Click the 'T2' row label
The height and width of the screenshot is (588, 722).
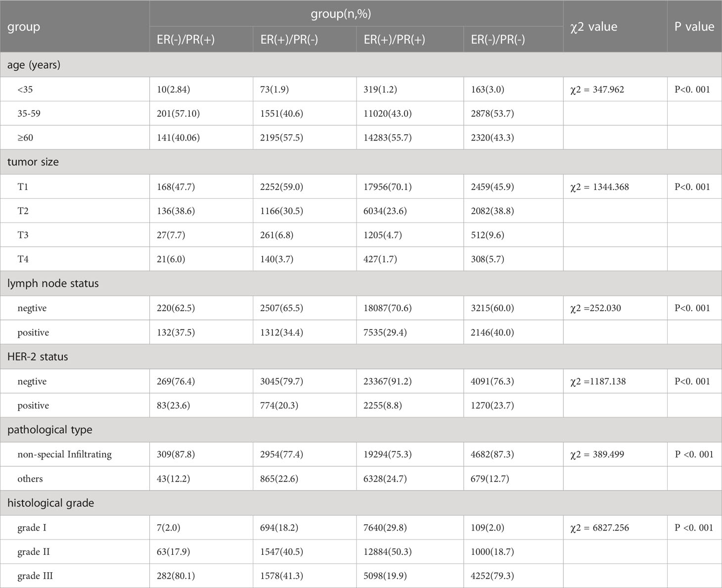[x=23, y=211]
